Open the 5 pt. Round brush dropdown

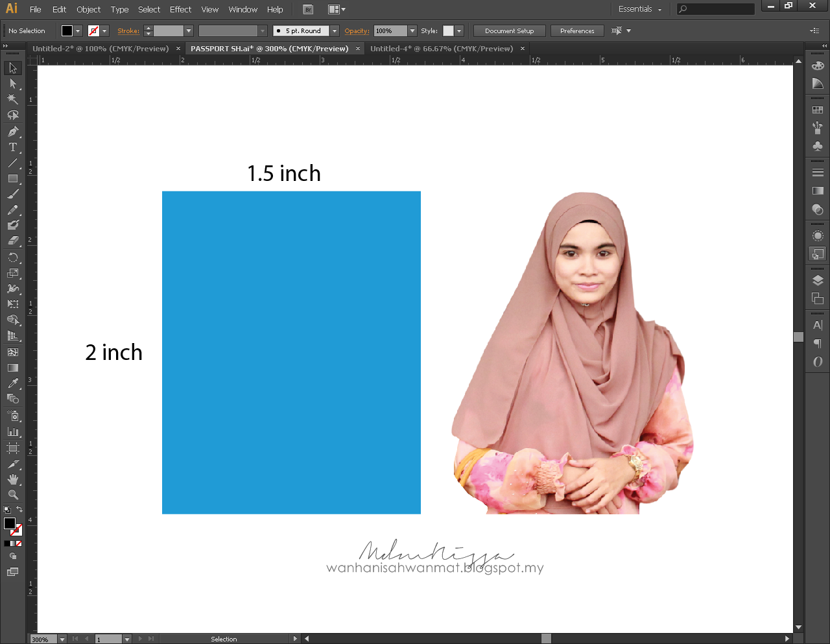click(x=335, y=30)
